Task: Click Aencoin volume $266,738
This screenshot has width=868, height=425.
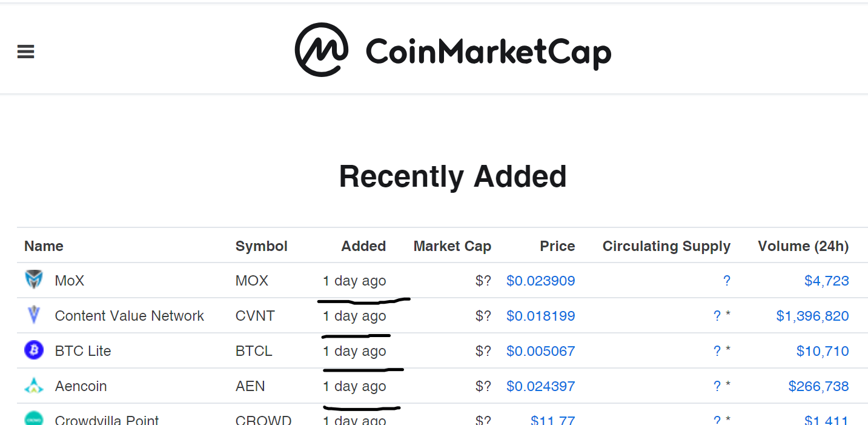Action: click(819, 386)
